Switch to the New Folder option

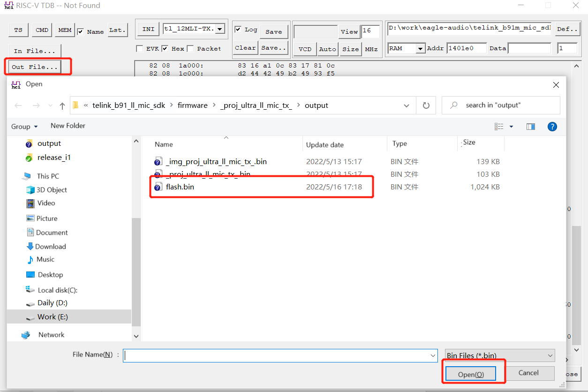pos(68,126)
